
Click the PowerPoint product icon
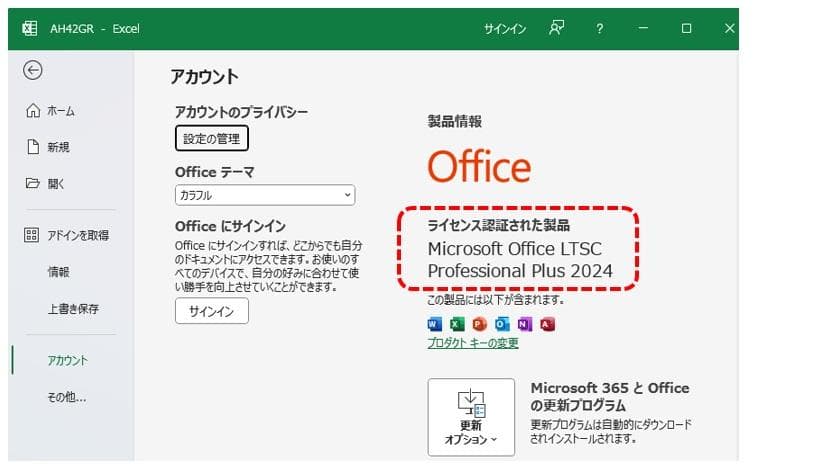(479, 324)
